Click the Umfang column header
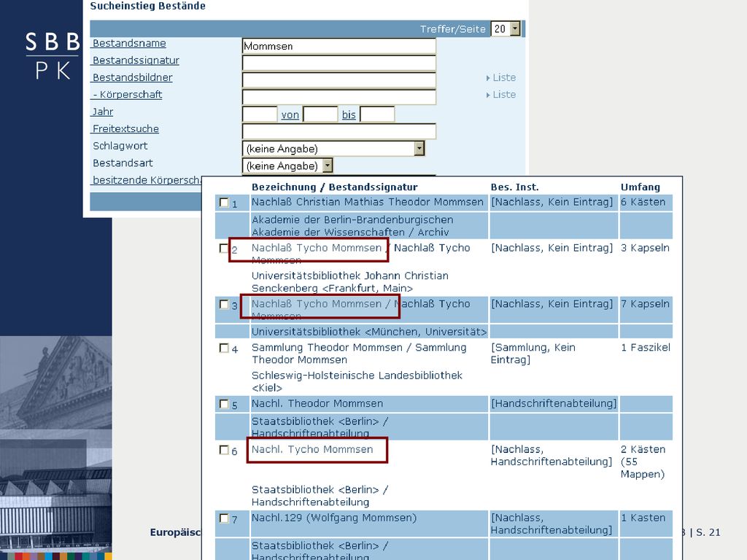Viewport: 747px width, 560px height. (640, 187)
